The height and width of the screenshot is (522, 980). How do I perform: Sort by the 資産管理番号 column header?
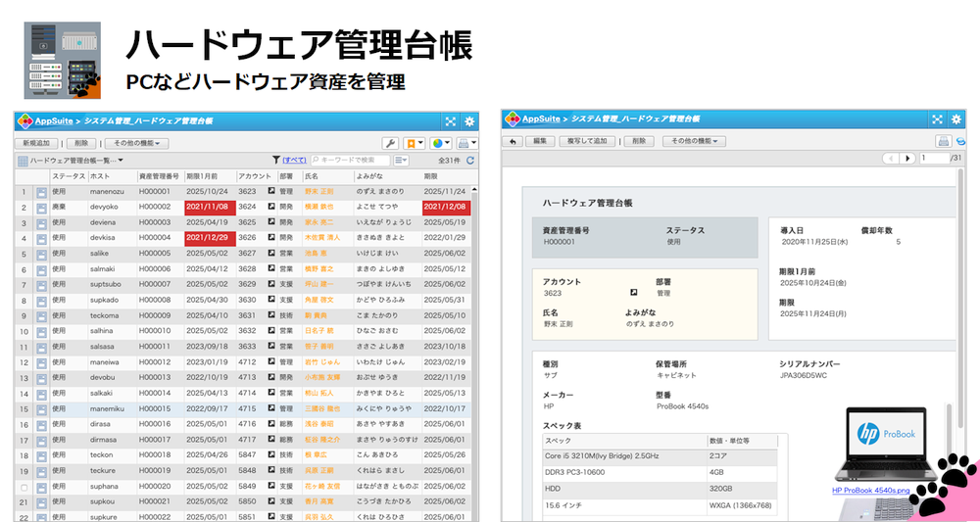pyautogui.click(x=159, y=175)
